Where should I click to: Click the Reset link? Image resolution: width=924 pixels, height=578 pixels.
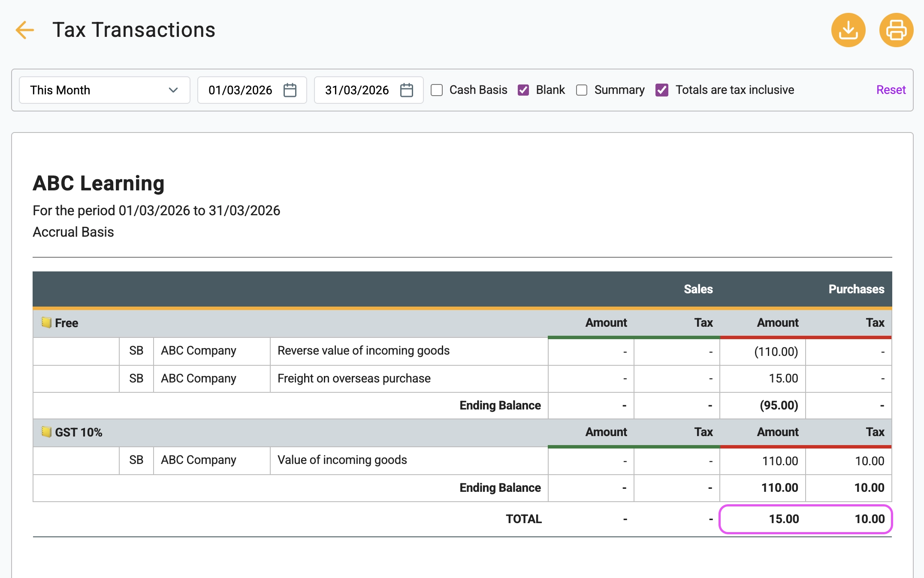pos(891,90)
